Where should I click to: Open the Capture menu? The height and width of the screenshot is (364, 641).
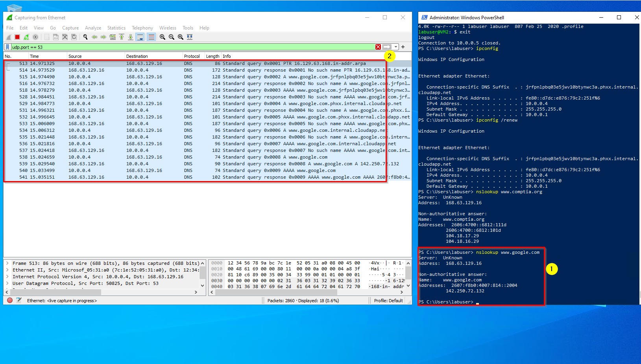[70, 28]
